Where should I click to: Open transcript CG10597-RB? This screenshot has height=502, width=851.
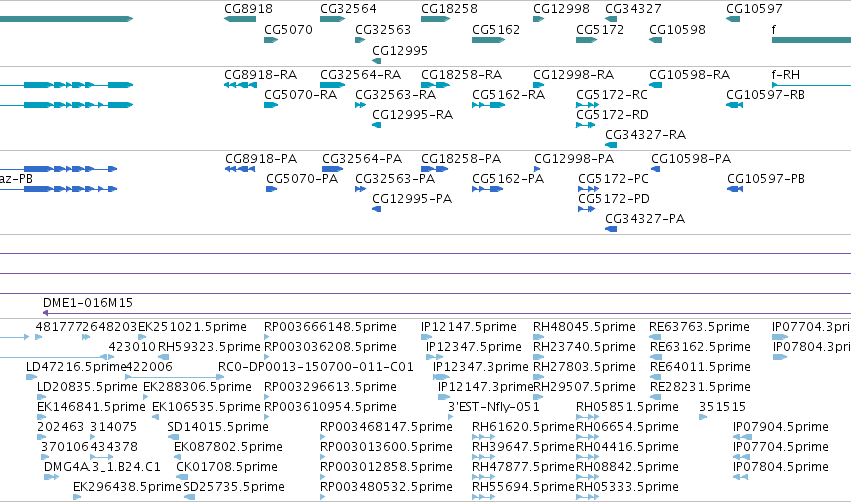[x=765, y=94]
